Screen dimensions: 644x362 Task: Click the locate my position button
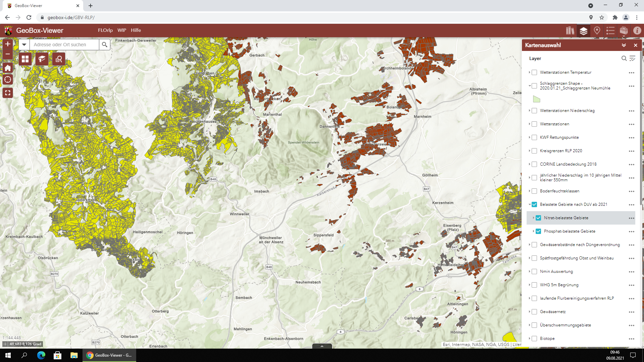tap(8, 80)
